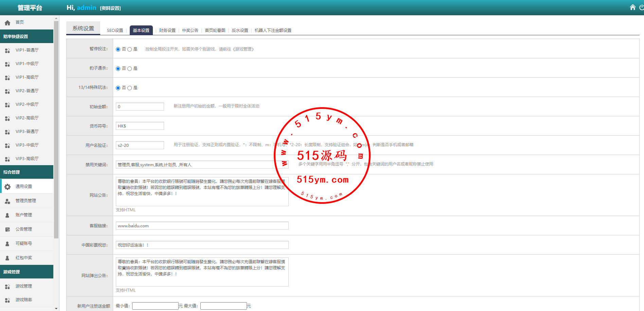The image size is (644, 311).
Task: Expand the 游戏管理 section header
Action: (26, 272)
